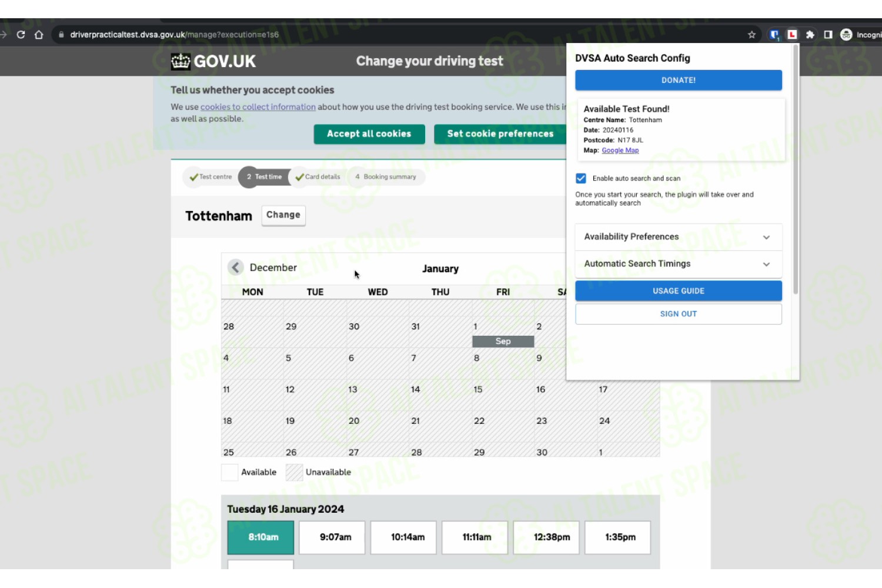Toggle the browser side panel icon

click(828, 35)
